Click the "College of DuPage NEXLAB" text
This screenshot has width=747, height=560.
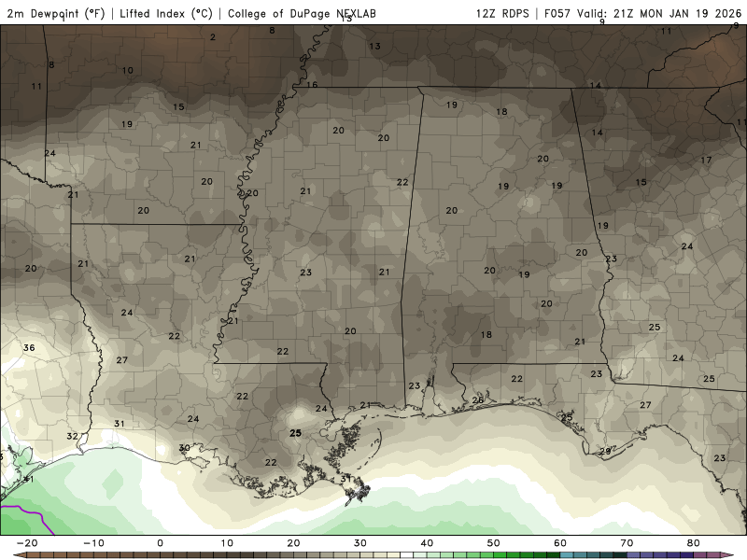click(x=302, y=14)
